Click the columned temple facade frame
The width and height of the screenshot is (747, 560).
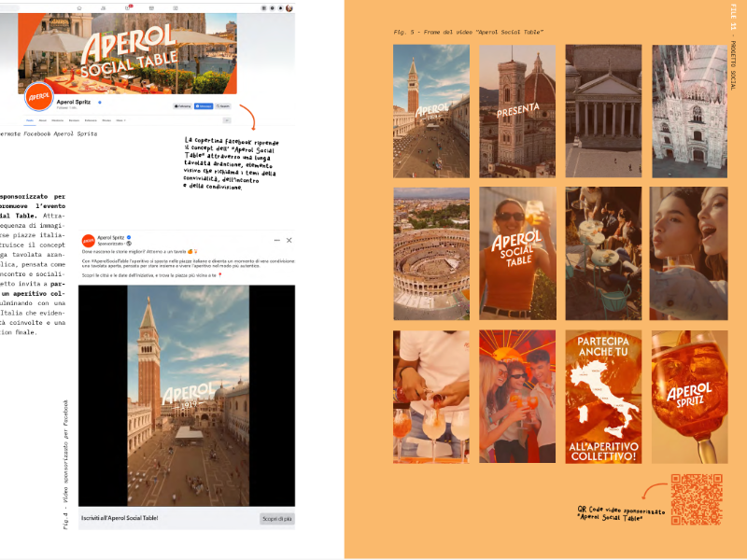point(603,111)
